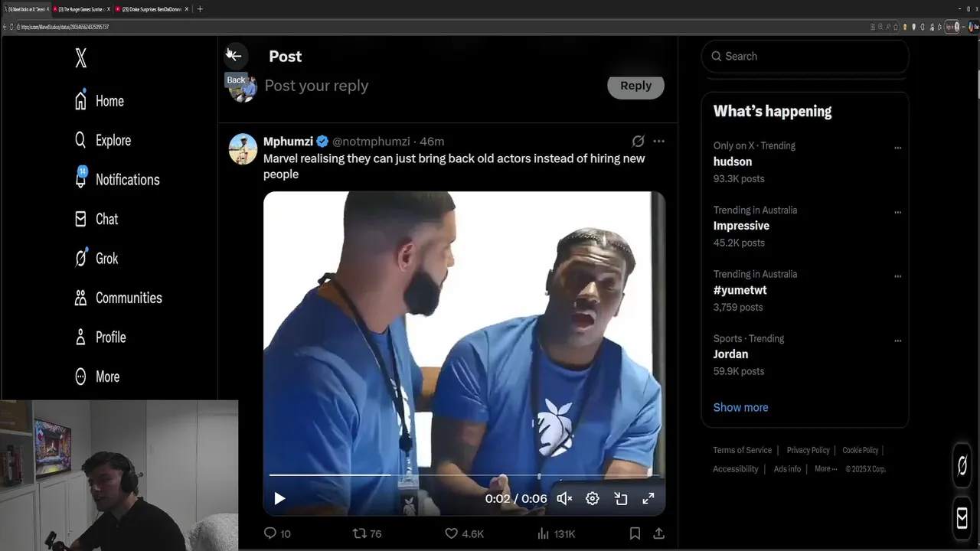
Task: Toggle picture-in-picture on the video
Action: [x=621, y=499]
